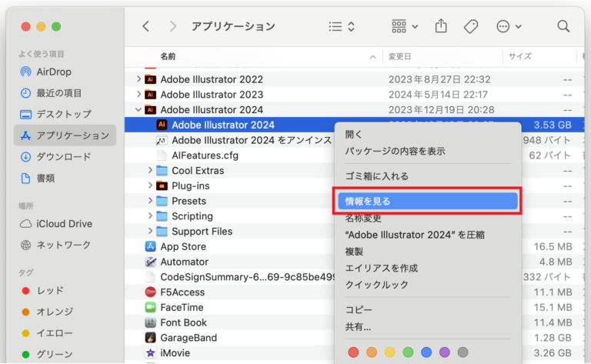Choose 開く from the context menu

click(x=428, y=135)
